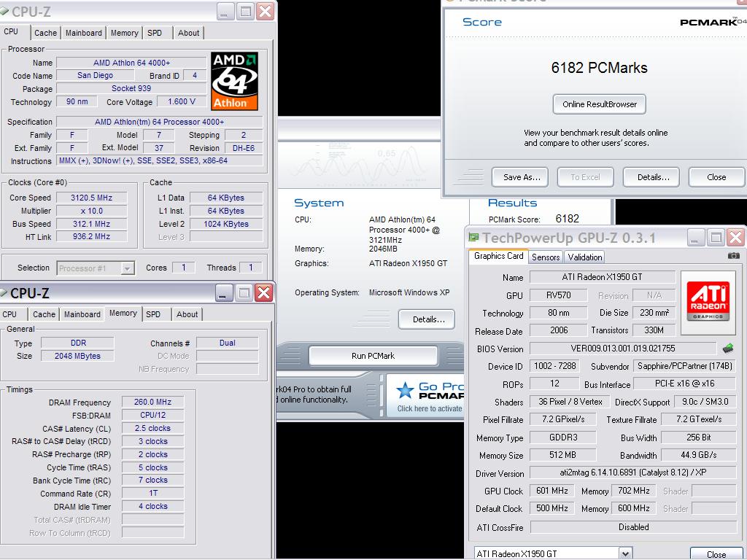Click the CPU Name field AMD Athlon 64 4000+

click(131, 63)
